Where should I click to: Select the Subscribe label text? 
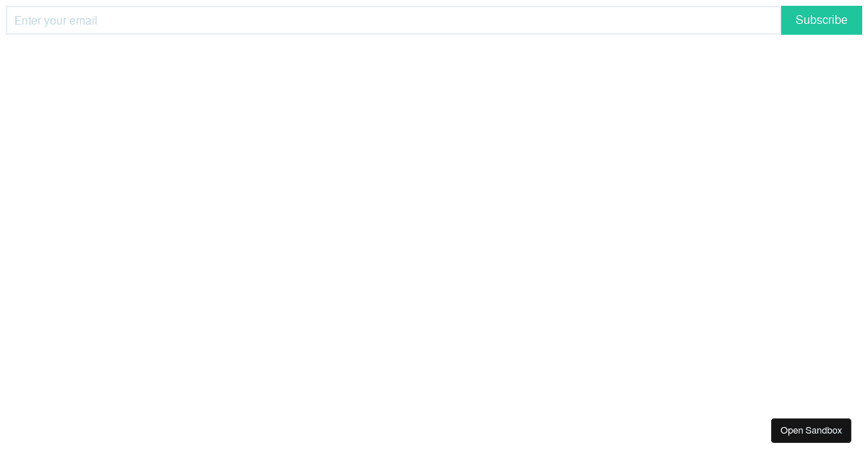(x=821, y=20)
